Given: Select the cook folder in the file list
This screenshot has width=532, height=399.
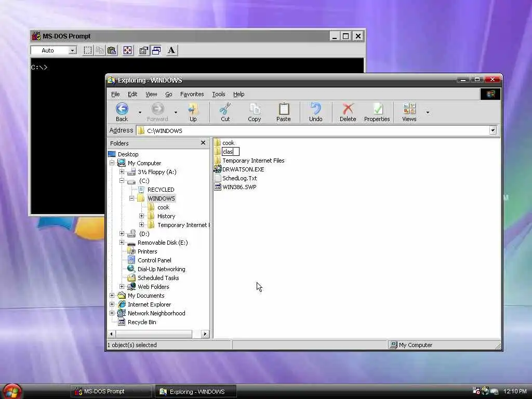Looking at the screenshot, I should pos(224,143).
